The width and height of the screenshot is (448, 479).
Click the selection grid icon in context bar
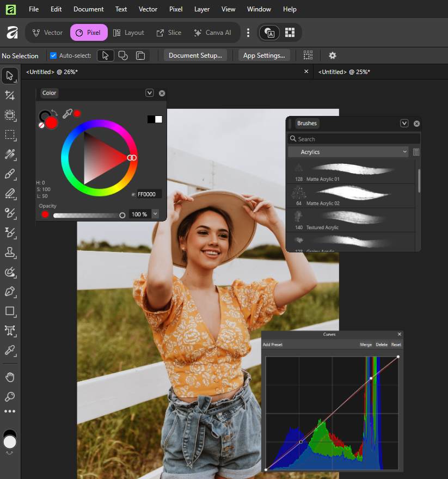click(x=308, y=56)
